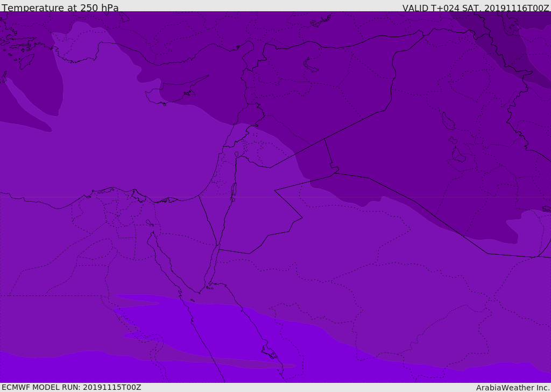Click the brightest violet band over the Red Sea

click(x=226, y=328)
